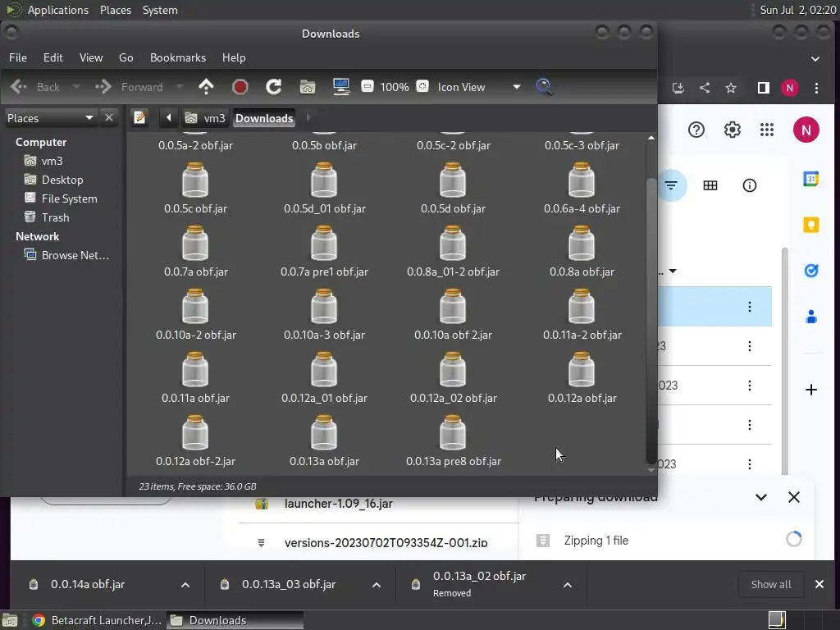
Task: Open Edit menu
Action: coord(53,57)
